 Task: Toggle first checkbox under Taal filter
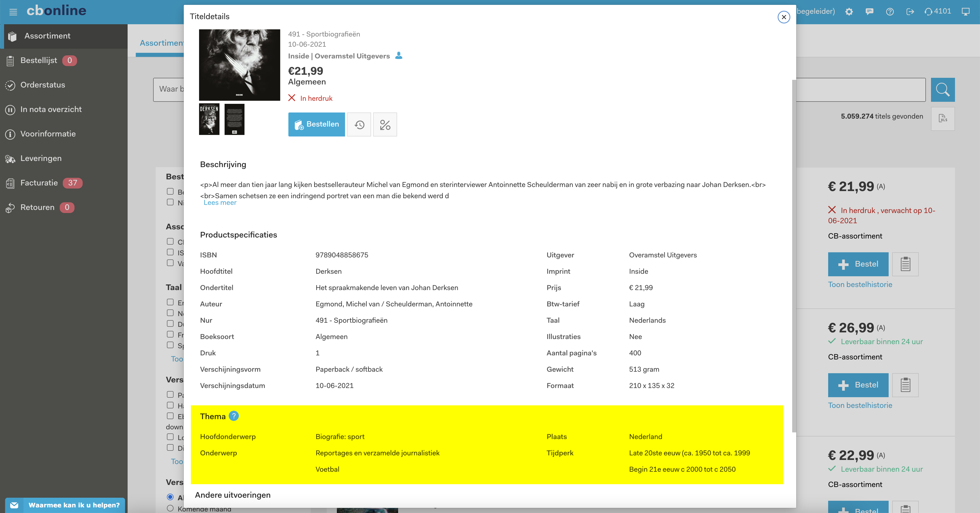[x=170, y=302]
